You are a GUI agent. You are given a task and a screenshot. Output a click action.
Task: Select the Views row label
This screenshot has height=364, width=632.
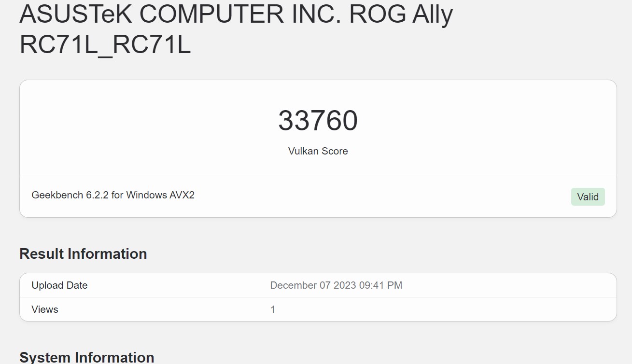(x=45, y=309)
